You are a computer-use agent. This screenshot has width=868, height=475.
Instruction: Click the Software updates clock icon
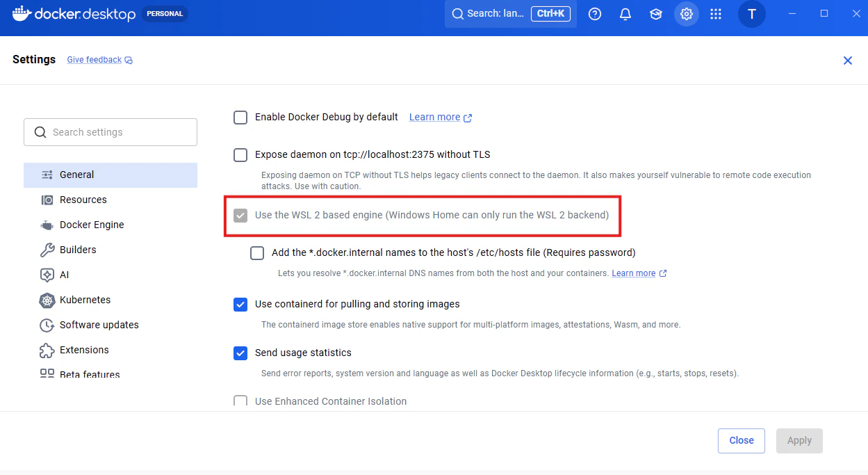tap(47, 325)
